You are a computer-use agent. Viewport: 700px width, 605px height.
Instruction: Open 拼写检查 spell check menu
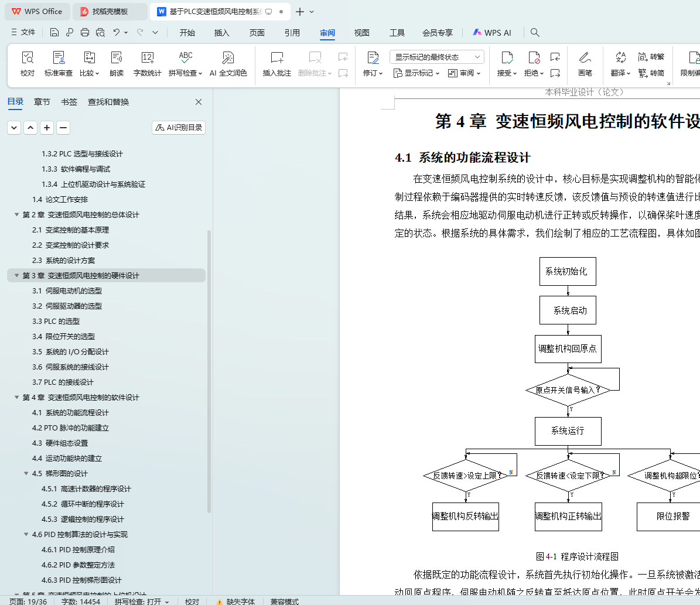coord(185,64)
